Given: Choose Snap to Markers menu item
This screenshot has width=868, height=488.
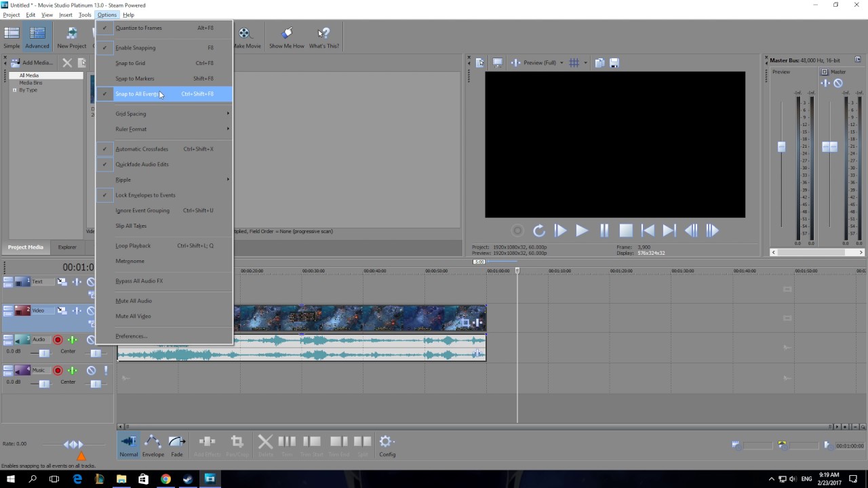Looking at the screenshot, I should 164,79.
